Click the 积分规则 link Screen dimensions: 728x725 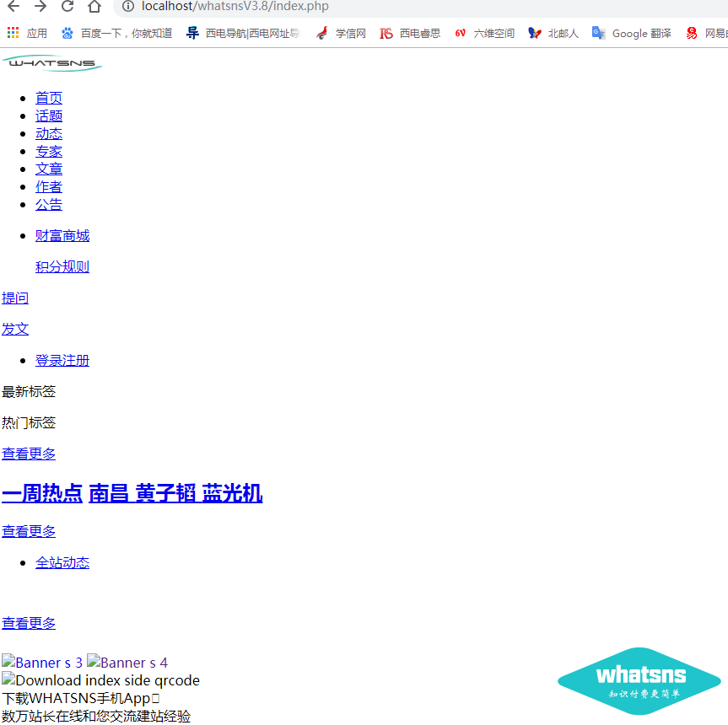[x=62, y=266]
